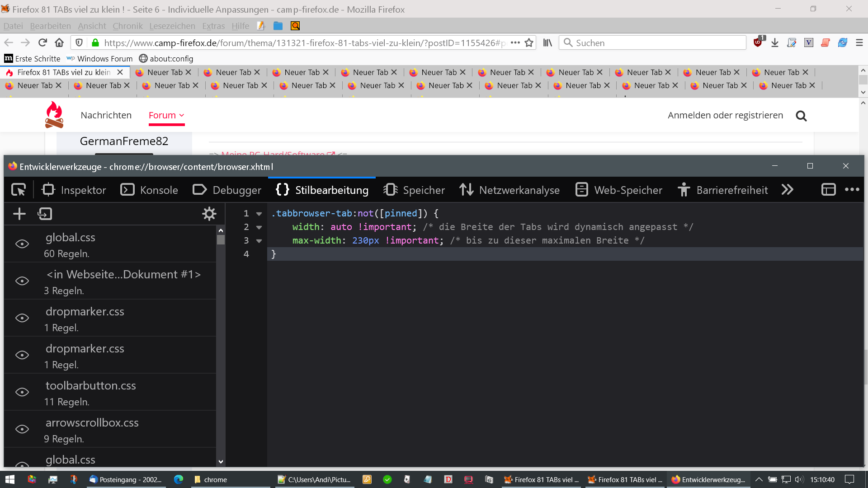
Task: Click the forum search magnifier icon
Action: [x=801, y=116]
